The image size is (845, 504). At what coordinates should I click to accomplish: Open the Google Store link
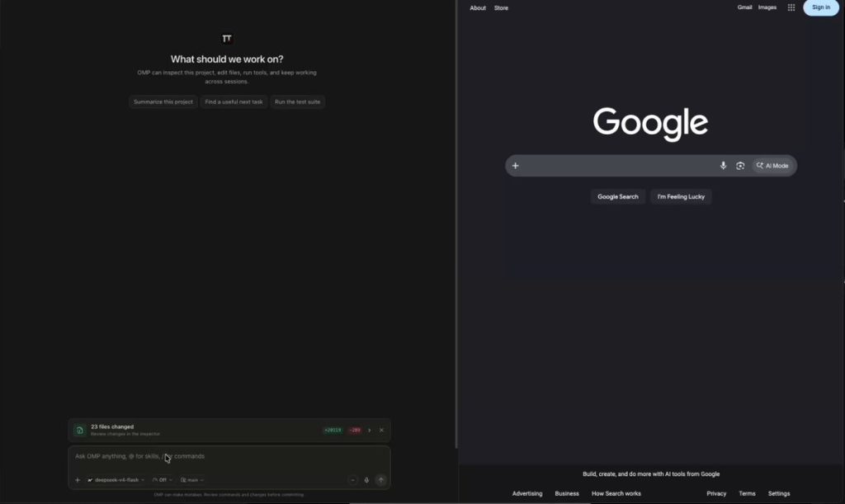pyautogui.click(x=501, y=8)
